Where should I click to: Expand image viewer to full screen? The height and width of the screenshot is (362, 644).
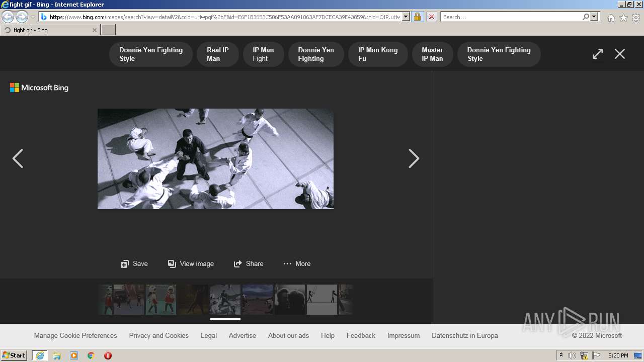click(x=598, y=54)
